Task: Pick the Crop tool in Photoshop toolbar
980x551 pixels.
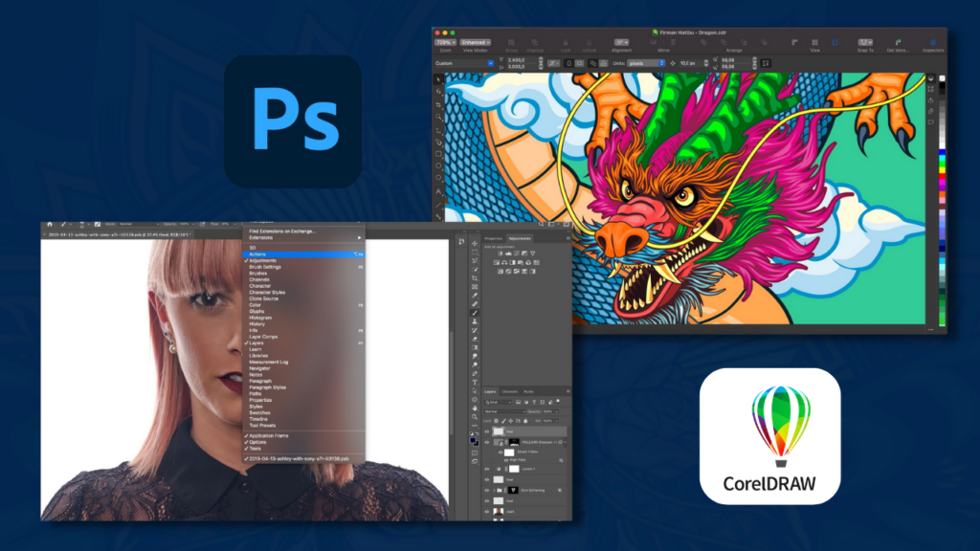Action: (x=475, y=278)
